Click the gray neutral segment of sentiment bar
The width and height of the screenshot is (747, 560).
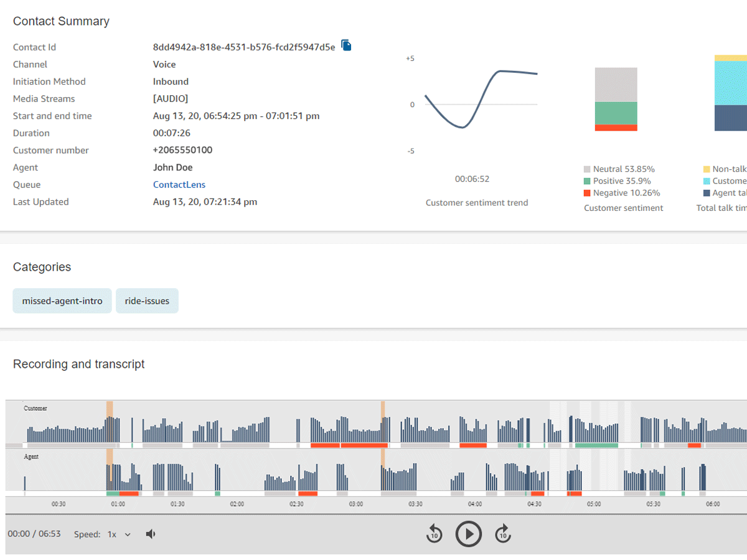pyautogui.click(x=616, y=85)
